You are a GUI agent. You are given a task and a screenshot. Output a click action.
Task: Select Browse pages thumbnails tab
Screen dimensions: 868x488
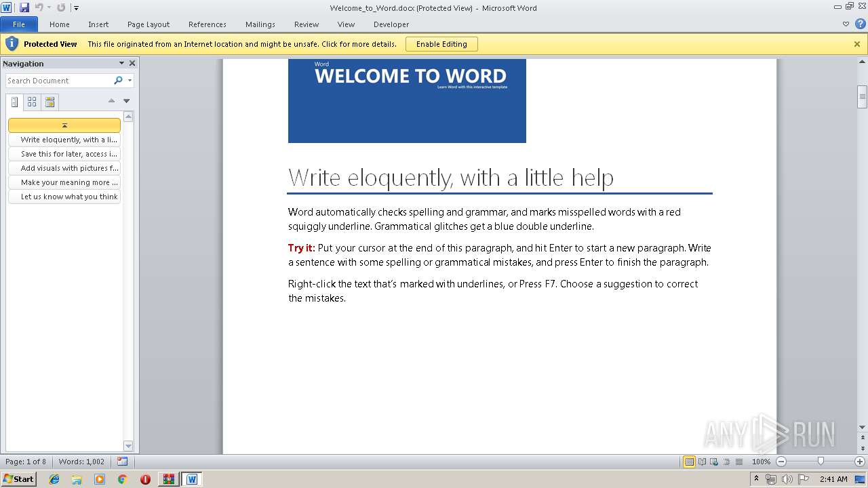pos(32,102)
